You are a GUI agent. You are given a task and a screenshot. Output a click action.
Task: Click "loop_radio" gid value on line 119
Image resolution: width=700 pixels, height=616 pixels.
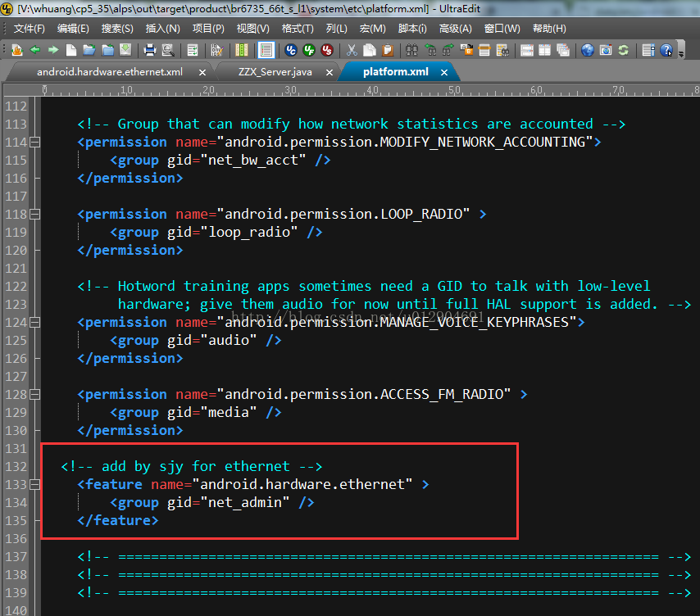(x=249, y=233)
